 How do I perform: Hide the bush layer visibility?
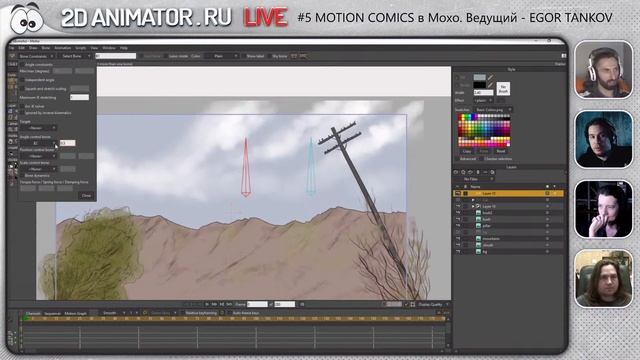click(x=458, y=219)
